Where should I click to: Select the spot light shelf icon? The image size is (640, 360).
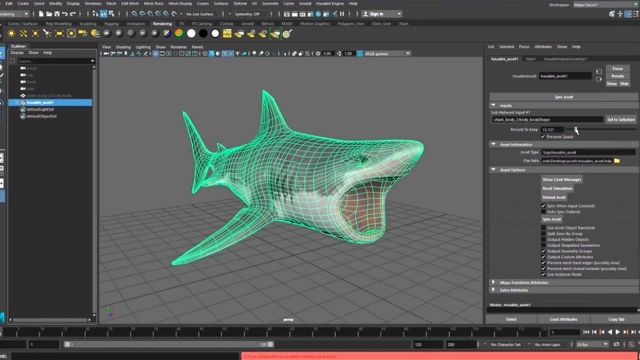point(47,33)
